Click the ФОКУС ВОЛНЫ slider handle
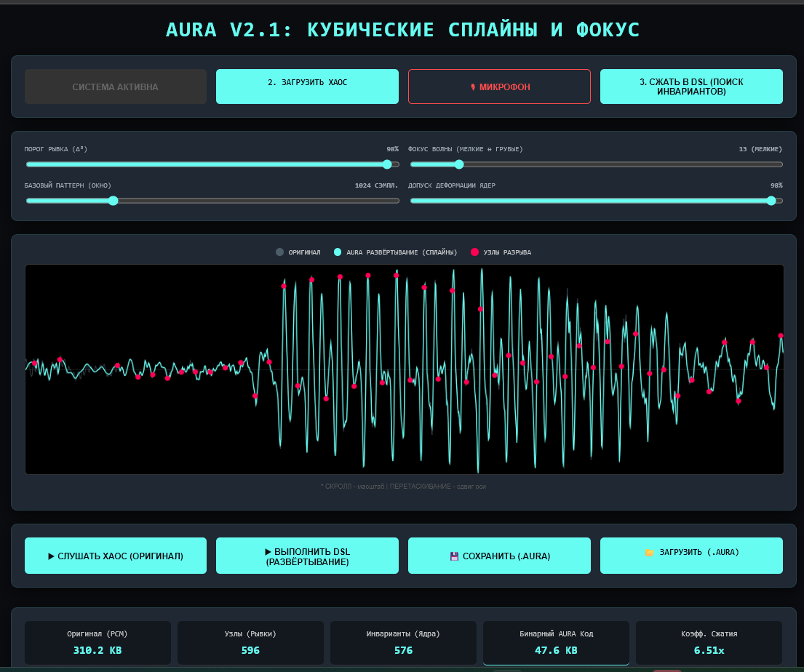804x672 pixels. click(458, 164)
